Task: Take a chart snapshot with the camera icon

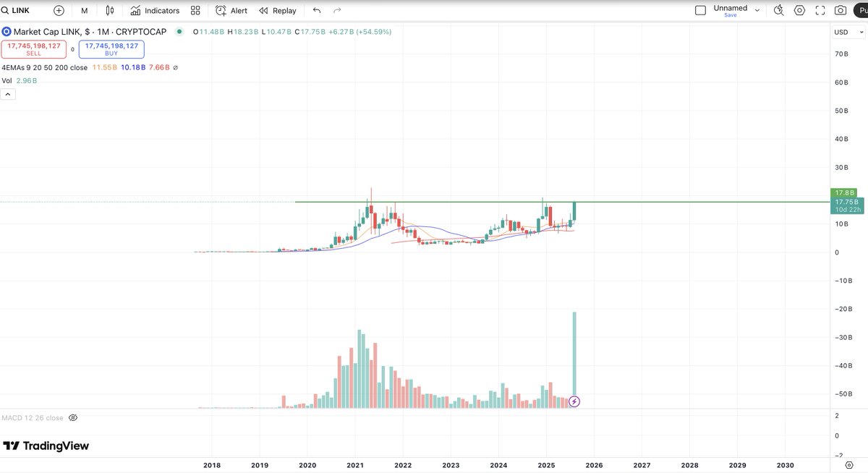Action: tap(839, 10)
